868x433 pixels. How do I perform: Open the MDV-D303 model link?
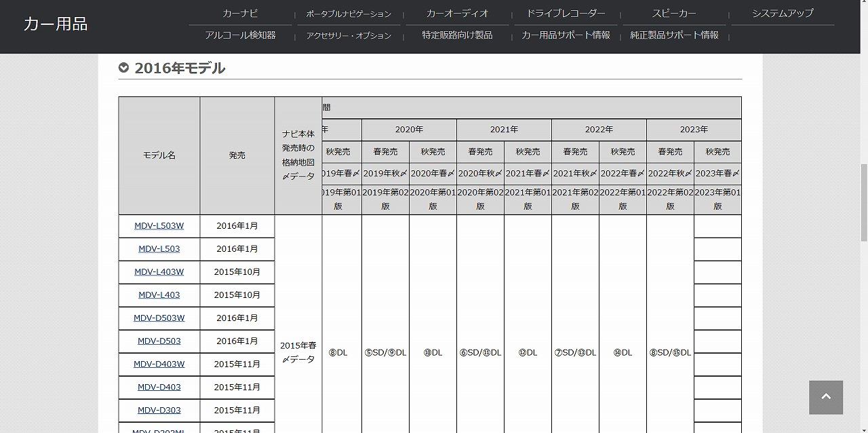tap(159, 411)
